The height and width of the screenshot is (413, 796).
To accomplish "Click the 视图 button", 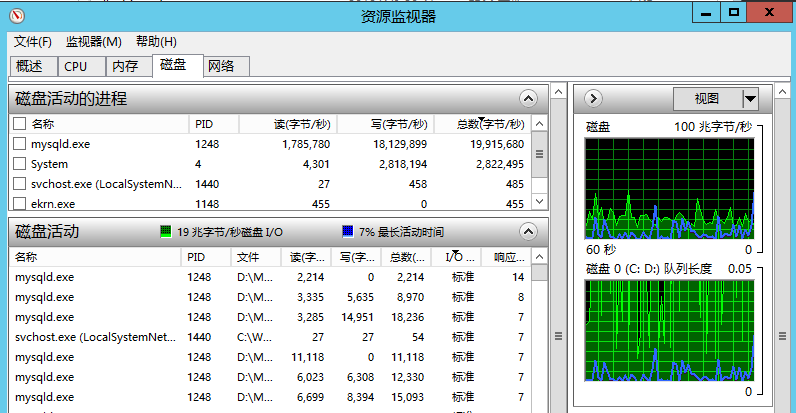I will pyautogui.click(x=707, y=98).
